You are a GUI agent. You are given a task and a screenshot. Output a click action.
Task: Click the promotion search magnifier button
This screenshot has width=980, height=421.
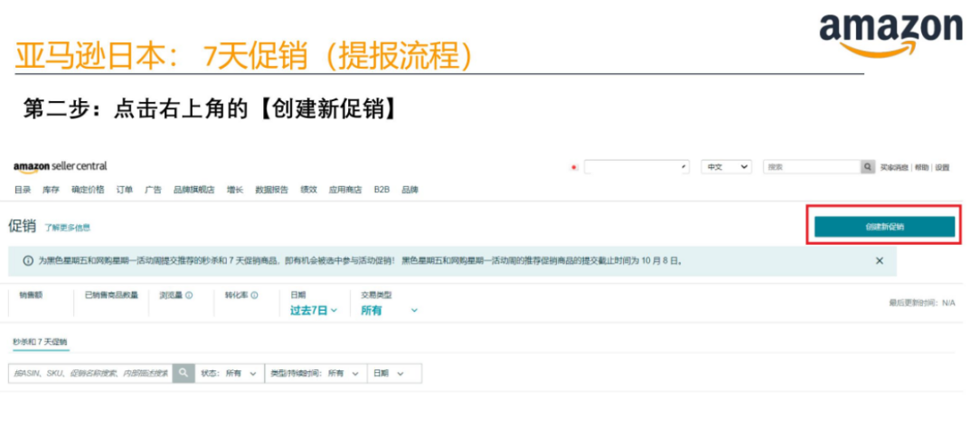[184, 373]
